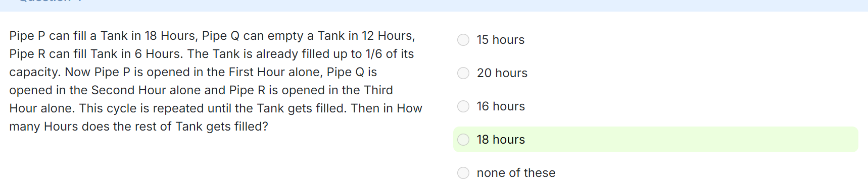
Task: Click the light blue question header bar
Action: click(434, 5)
